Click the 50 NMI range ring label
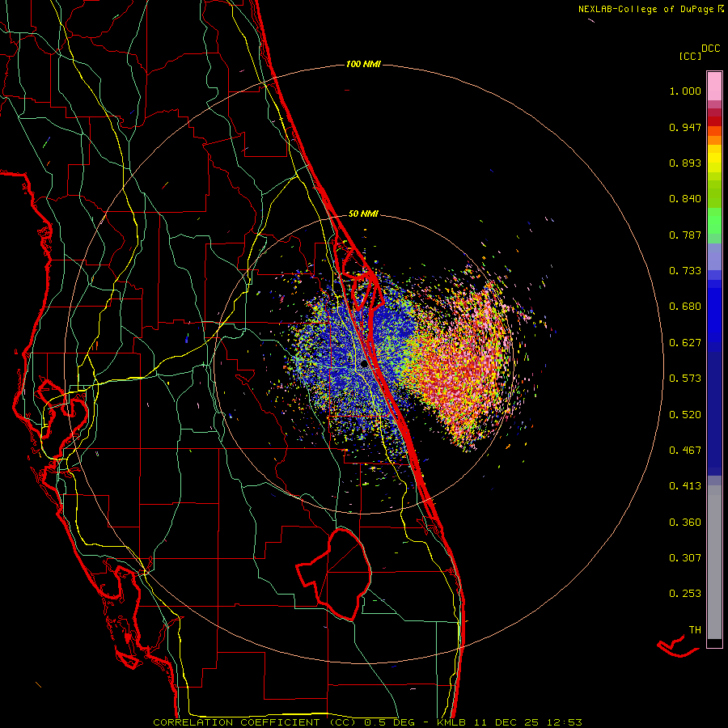 click(x=363, y=214)
